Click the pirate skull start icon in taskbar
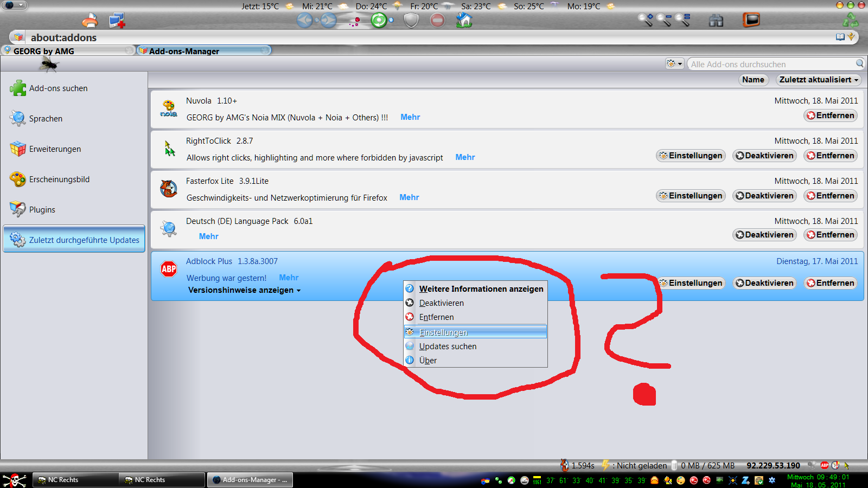868x488 pixels. pos(15,480)
